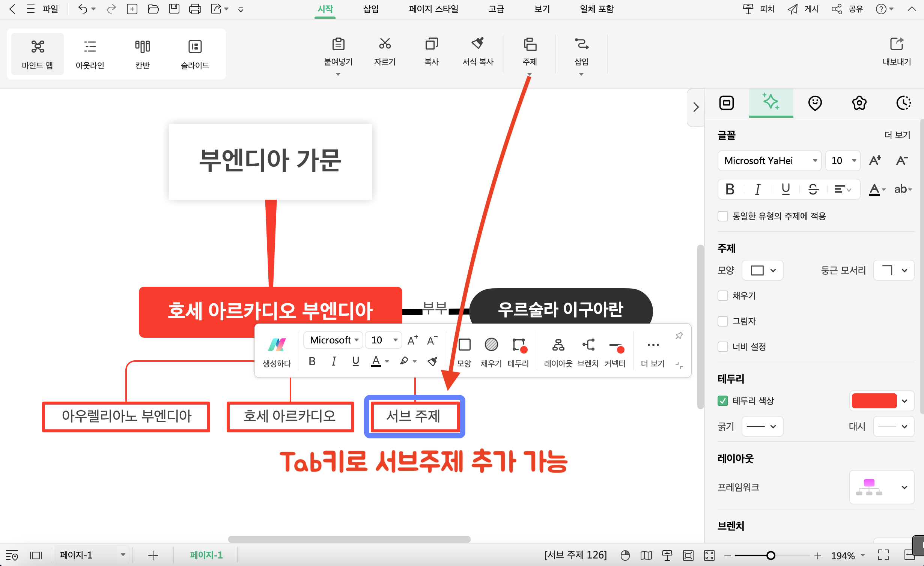Open the 페이지 스타일 ribbon tab
Image resolution: width=924 pixels, height=566 pixels.
pyautogui.click(x=433, y=9)
